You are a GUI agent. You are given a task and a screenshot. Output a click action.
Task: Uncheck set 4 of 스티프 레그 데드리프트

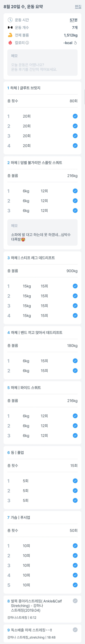pyautogui.click(x=75, y=316)
